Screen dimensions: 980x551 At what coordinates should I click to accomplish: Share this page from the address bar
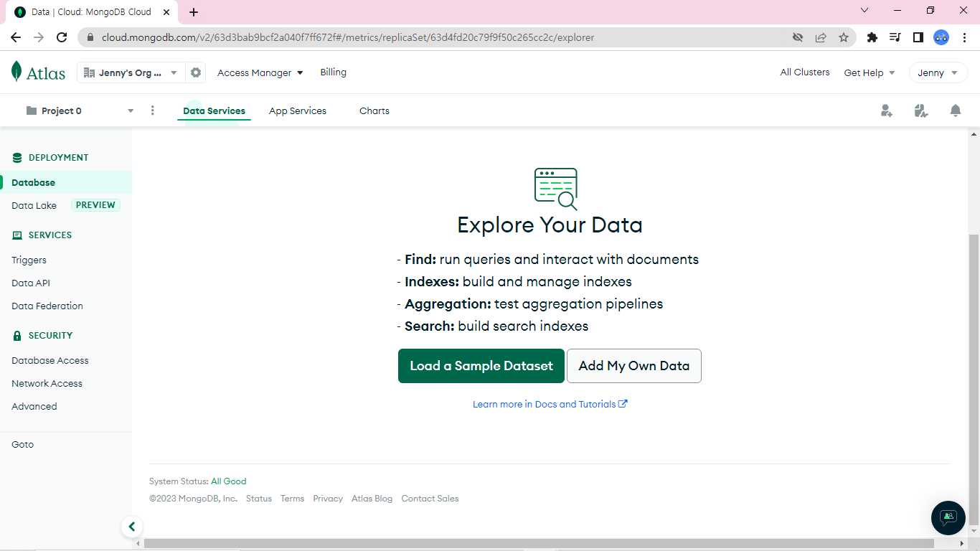821,37
